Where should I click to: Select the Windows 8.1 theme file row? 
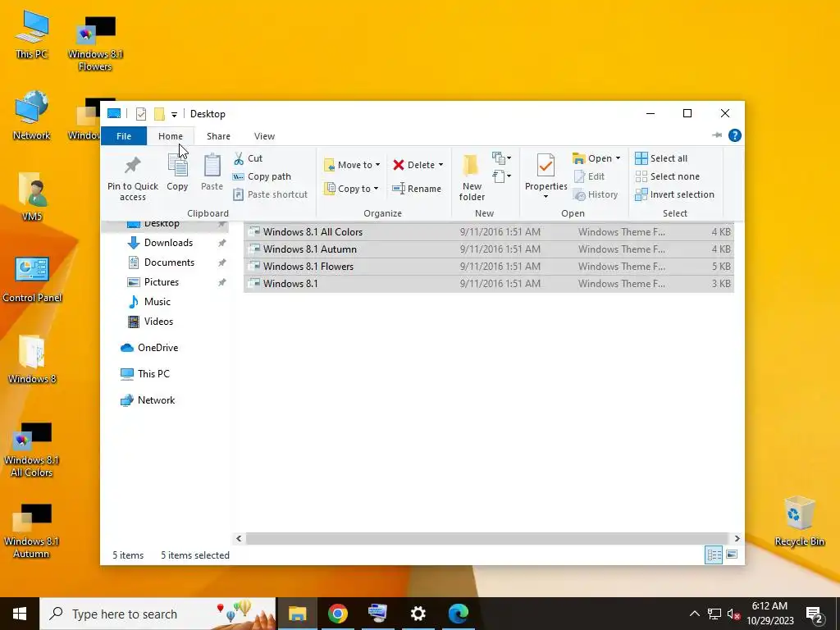click(x=489, y=283)
